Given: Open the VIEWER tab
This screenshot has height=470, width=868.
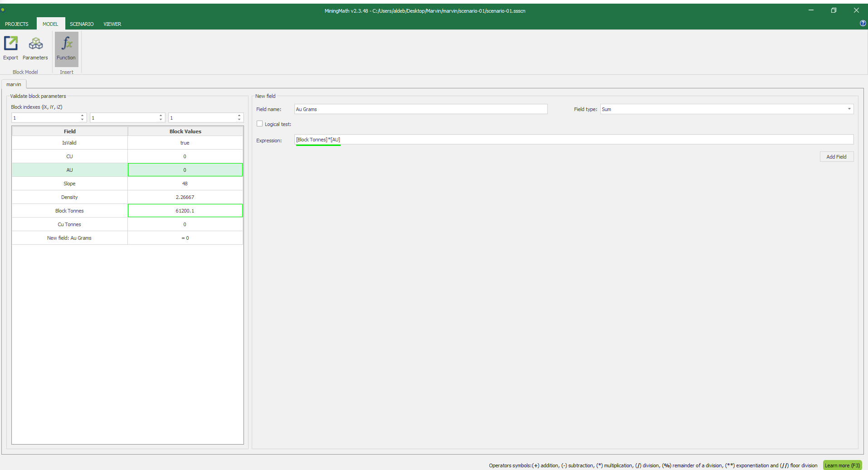Looking at the screenshot, I should [112, 24].
